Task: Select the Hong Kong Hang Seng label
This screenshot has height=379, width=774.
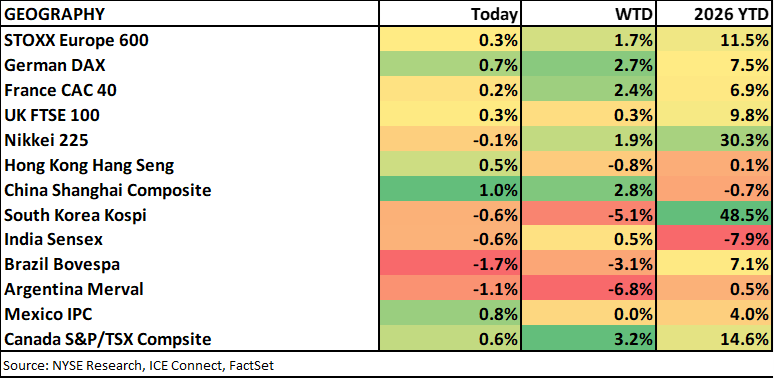Action: (89, 165)
